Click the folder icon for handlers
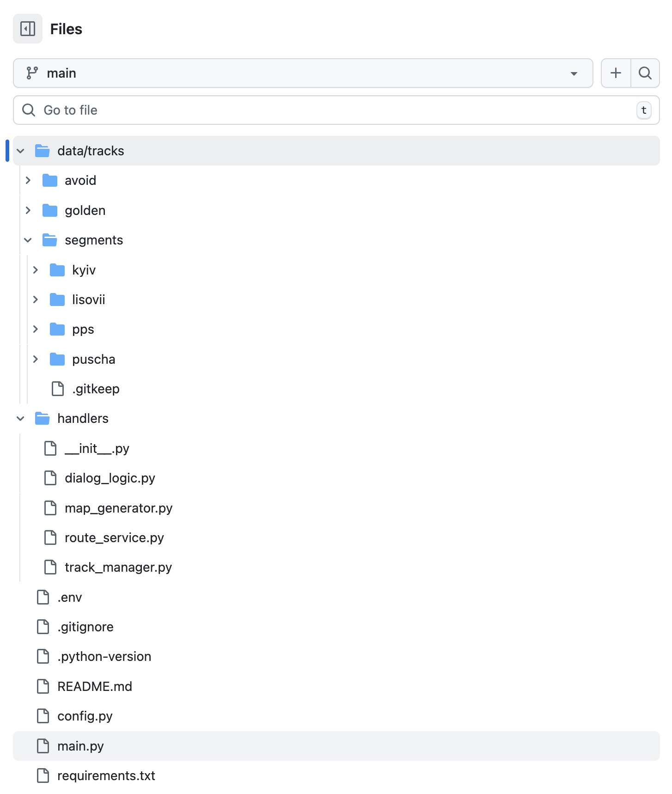The width and height of the screenshot is (672, 794). [43, 419]
